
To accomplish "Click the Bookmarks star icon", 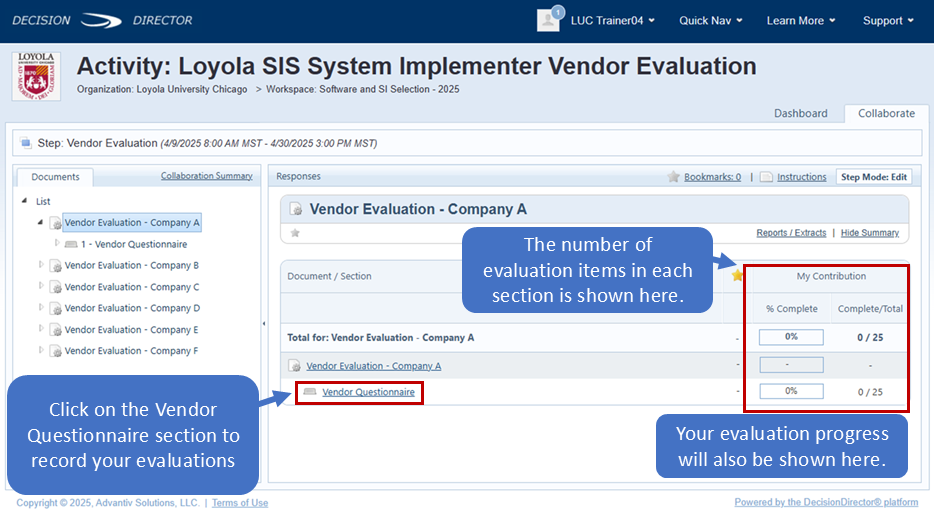I will (x=673, y=176).
